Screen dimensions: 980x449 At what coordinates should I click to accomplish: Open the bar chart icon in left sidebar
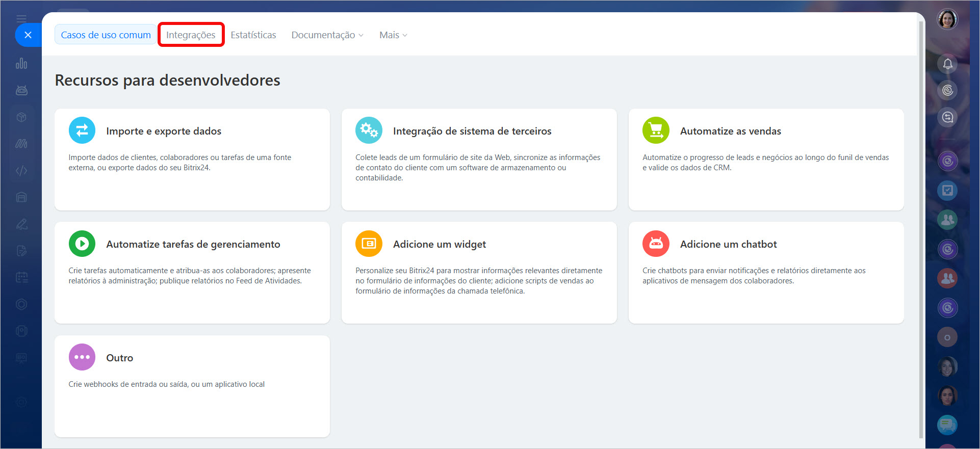(21, 64)
